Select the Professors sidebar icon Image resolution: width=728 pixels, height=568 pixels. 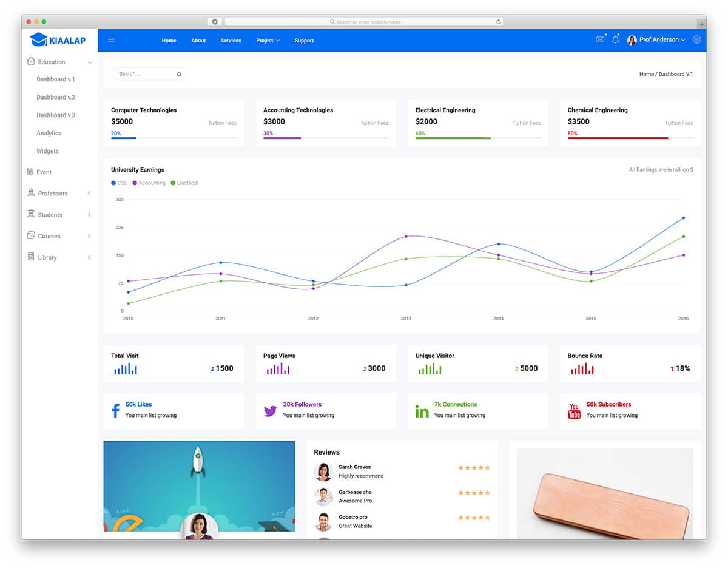tap(30, 193)
